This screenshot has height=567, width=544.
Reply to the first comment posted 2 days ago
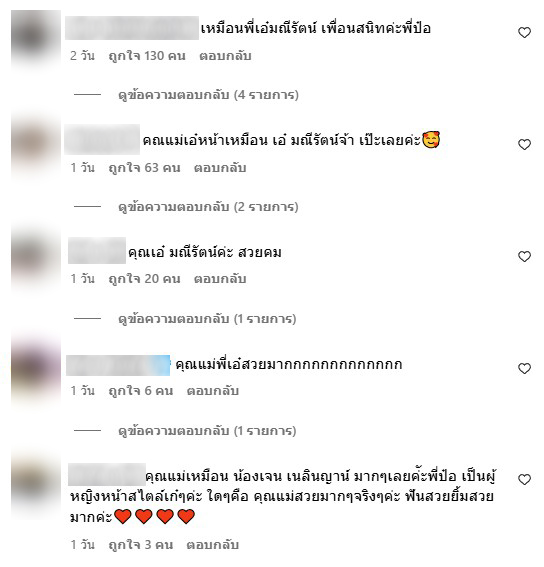pos(225,56)
